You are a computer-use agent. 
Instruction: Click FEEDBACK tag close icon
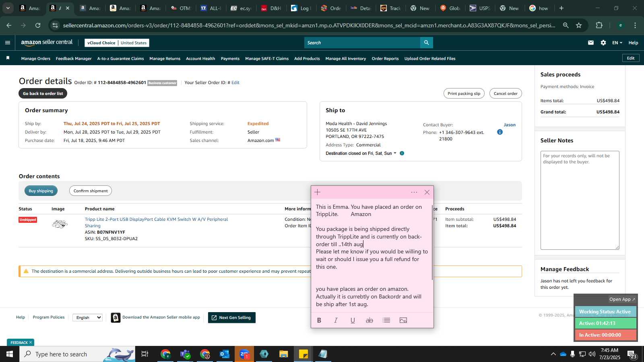[30, 343]
